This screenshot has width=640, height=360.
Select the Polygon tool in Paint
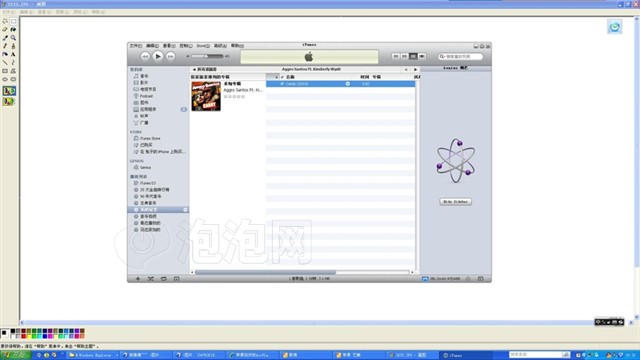pos(13,71)
